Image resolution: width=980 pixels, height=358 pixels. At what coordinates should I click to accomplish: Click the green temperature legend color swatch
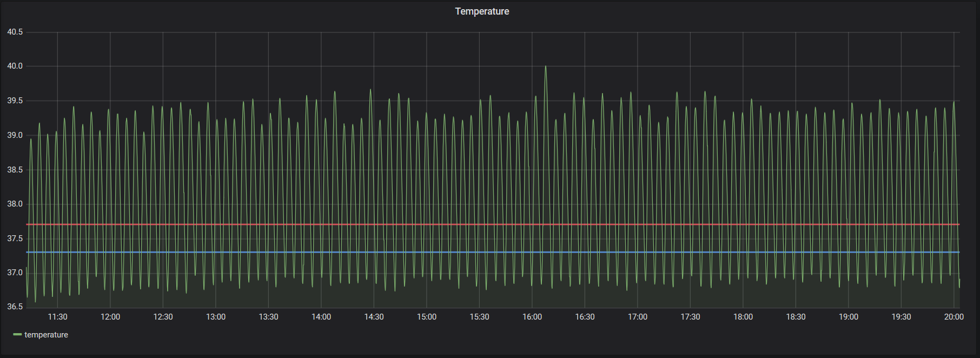point(17,335)
